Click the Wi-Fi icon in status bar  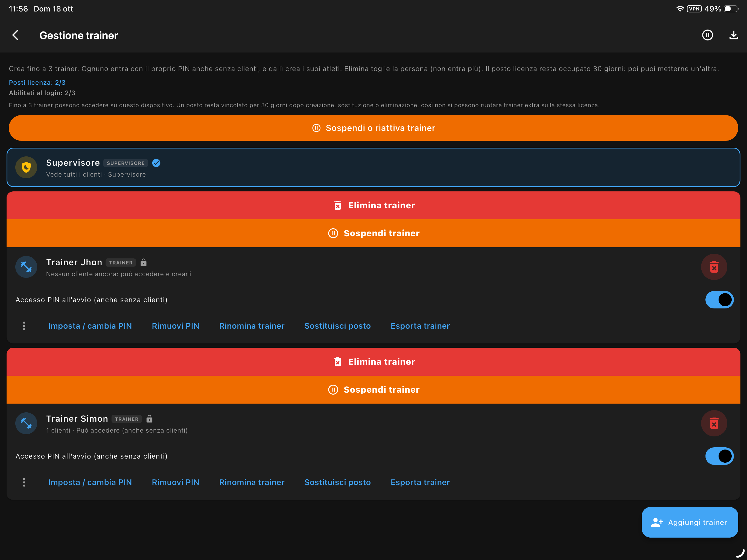click(680, 9)
